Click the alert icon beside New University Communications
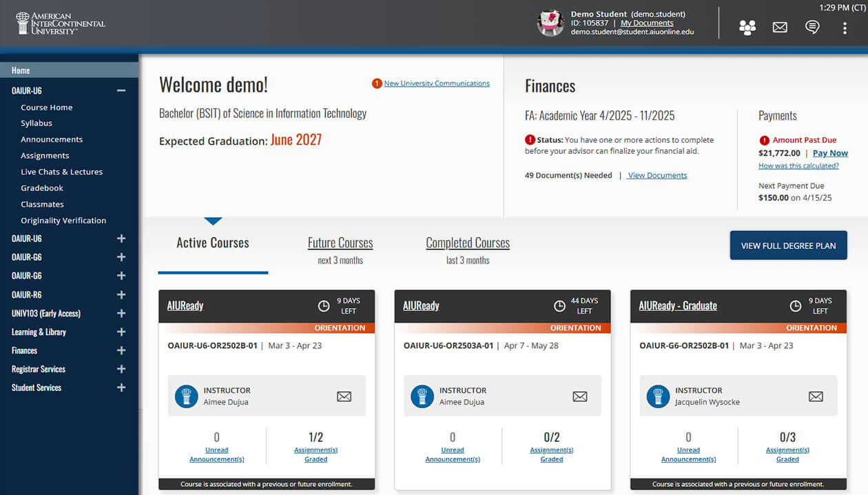Image resolution: width=868 pixels, height=495 pixels. coord(377,83)
